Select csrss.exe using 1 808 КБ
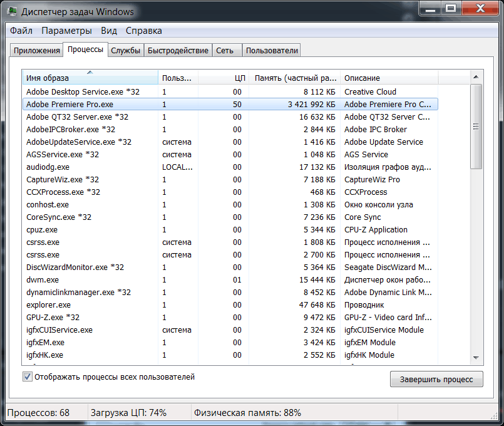 point(230,242)
